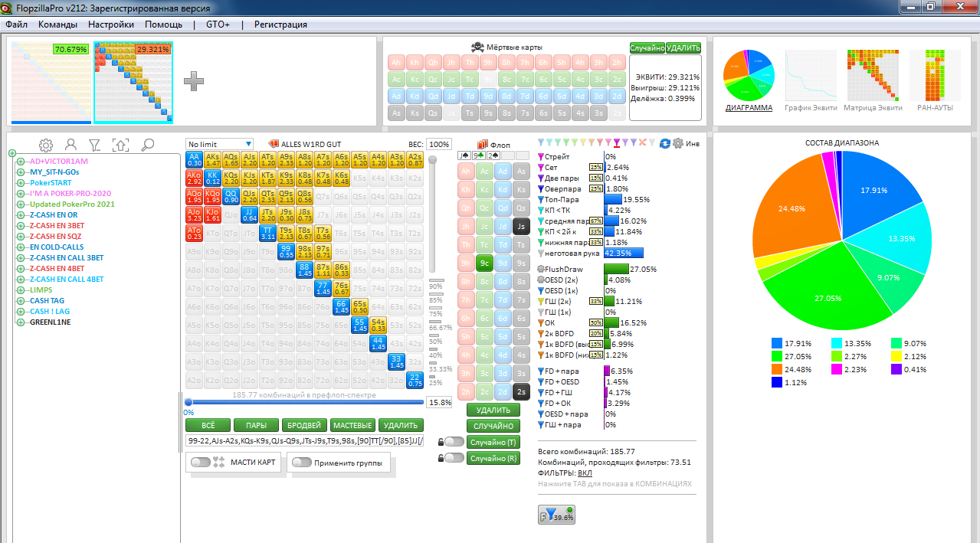Click the blue refresh icon beside the filter funnels
The width and height of the screenshot is (980, 543).
(664, 143)
